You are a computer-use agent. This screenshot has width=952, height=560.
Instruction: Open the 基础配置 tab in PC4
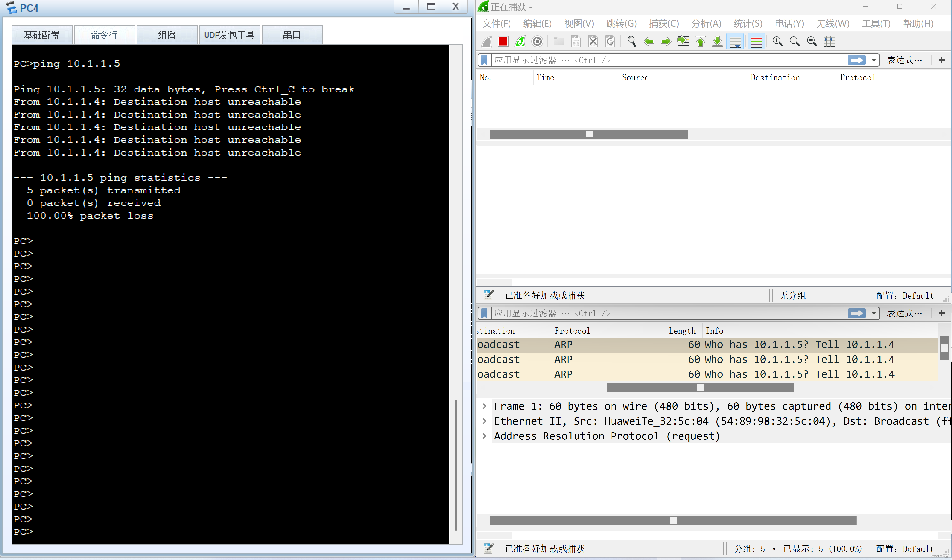tap(42, 35)
